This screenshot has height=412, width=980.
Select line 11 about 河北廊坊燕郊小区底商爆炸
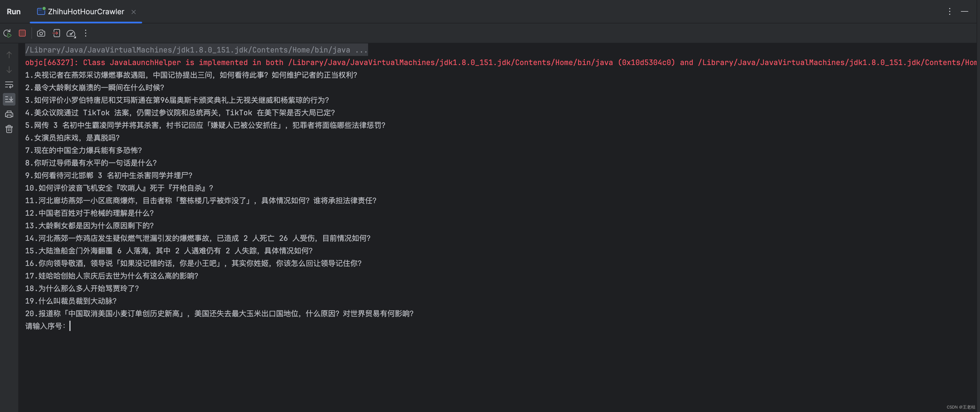[201, 200]
